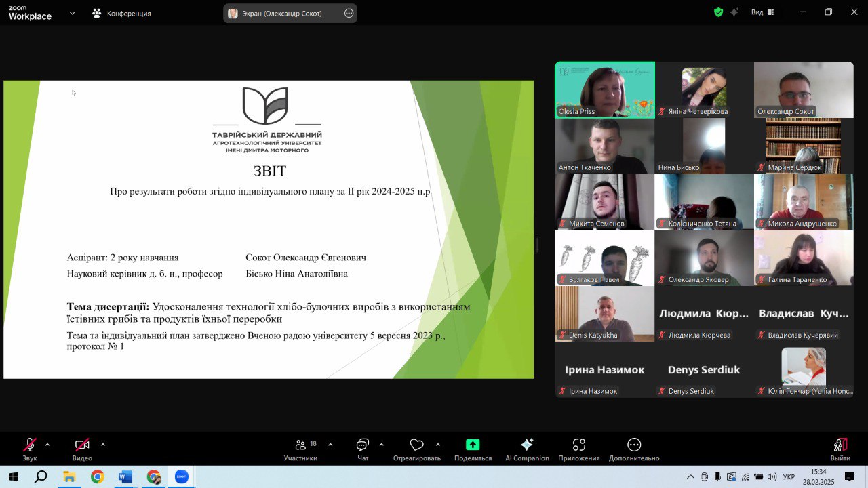Viewport: 868px width, 488px height.
Task: Open the Windows notification center
Action: tap(849, 477)
